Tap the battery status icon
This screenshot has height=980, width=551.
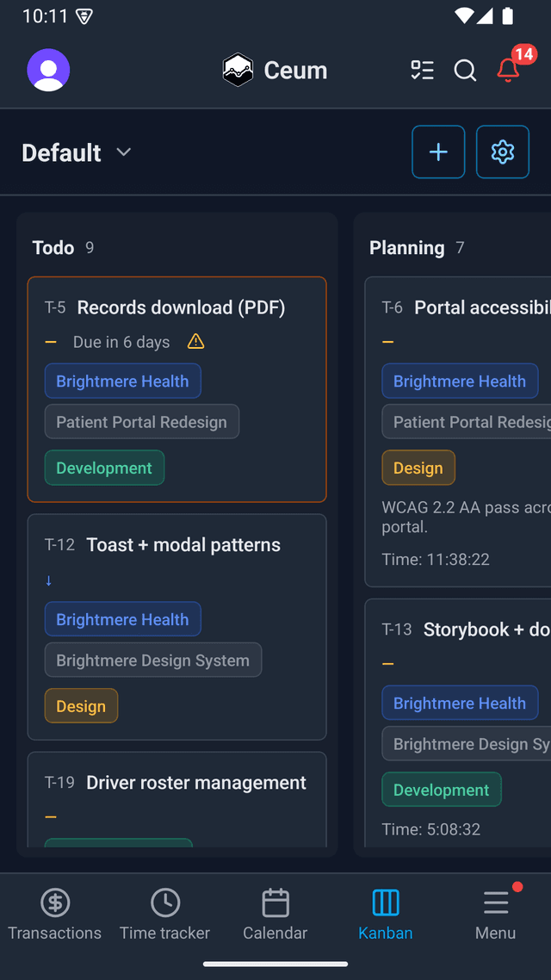click(x=507, y=16)
